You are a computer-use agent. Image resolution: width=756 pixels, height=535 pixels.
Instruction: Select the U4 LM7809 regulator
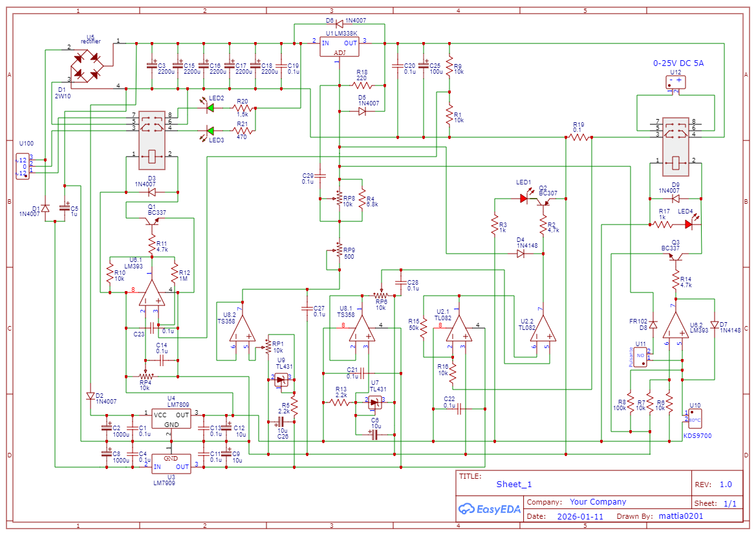(x=171, y=419)
